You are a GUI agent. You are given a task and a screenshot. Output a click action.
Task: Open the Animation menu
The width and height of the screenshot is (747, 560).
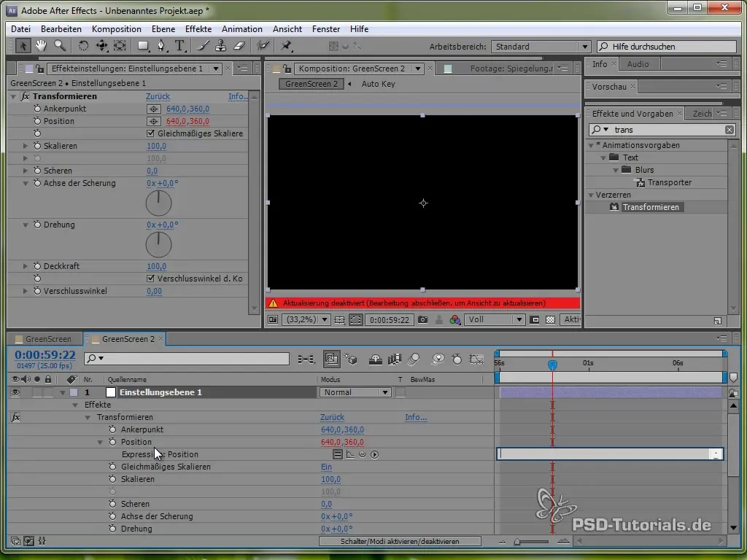242,29
